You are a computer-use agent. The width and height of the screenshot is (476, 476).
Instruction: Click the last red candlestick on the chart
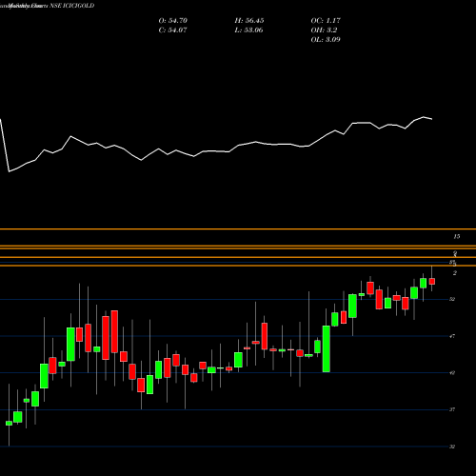432,281
